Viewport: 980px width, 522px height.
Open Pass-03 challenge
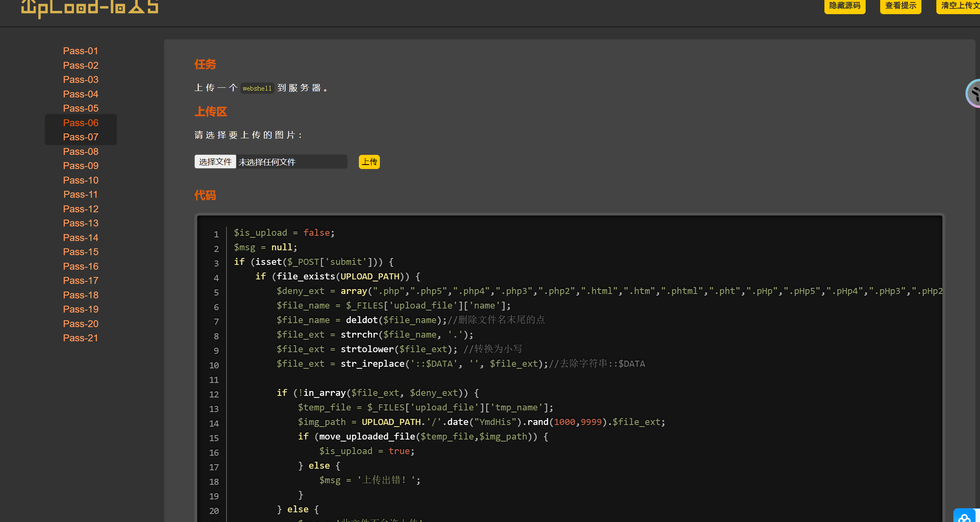click(x=80, y=80)
